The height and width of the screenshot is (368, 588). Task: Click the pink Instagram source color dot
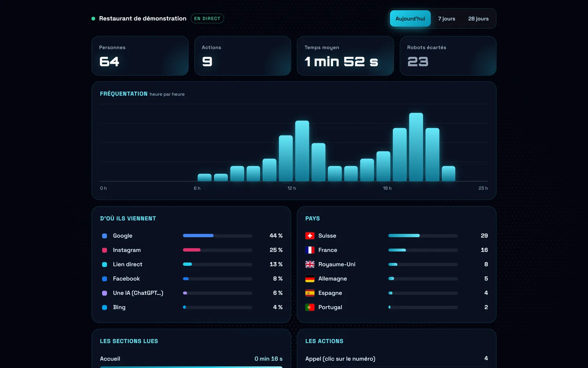pos(104,250)
